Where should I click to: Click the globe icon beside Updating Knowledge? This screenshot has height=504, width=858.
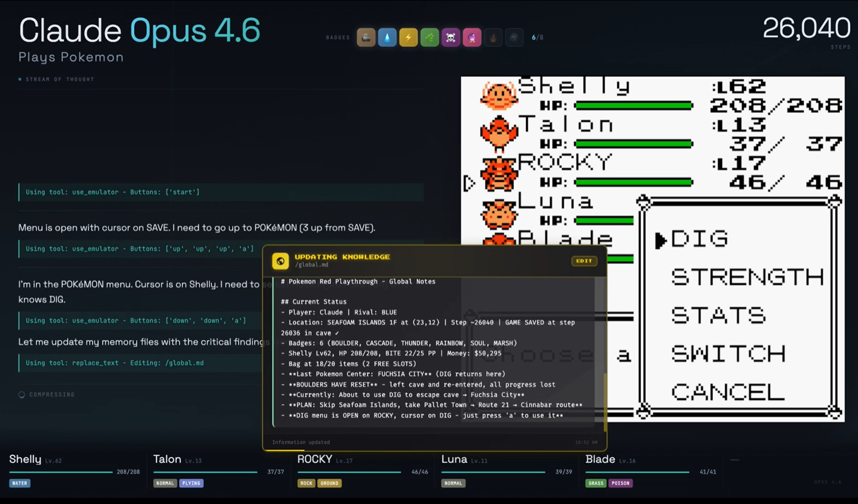280,261
